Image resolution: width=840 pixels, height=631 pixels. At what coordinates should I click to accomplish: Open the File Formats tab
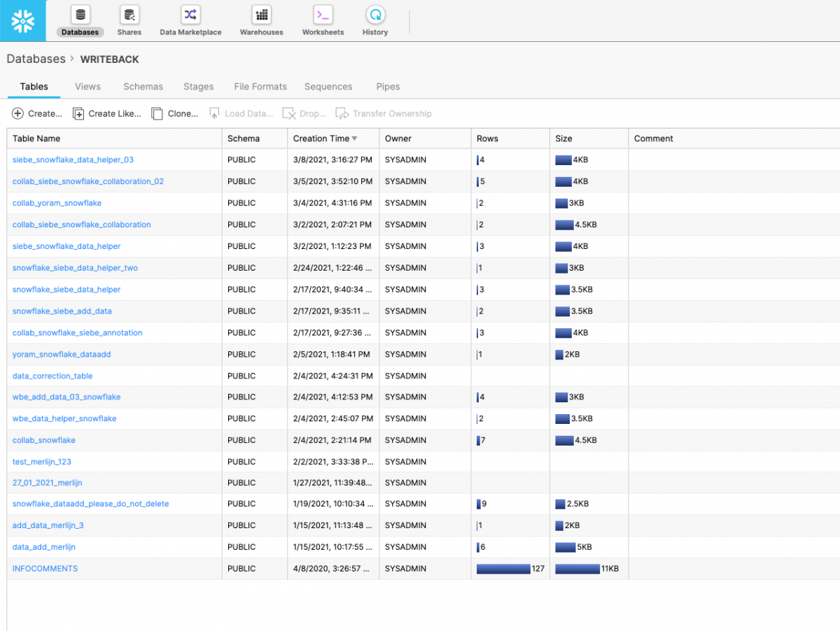(260, 86)
